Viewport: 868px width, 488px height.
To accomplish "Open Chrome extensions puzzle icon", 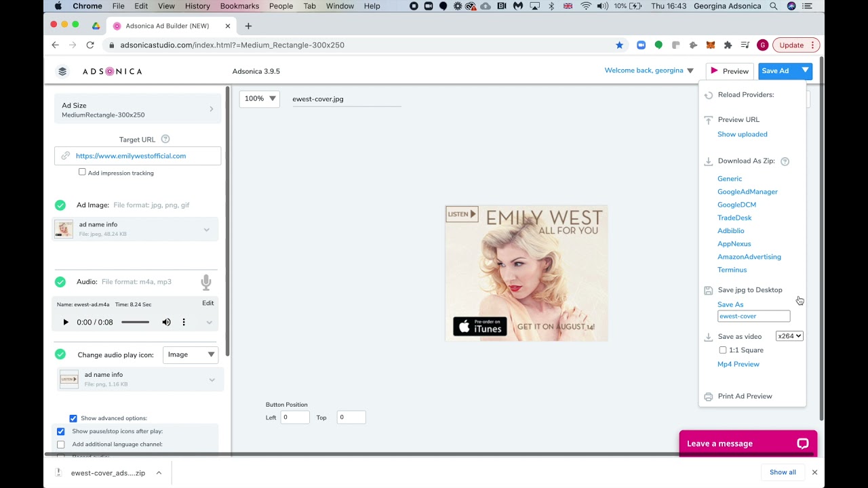I will 728,45.
